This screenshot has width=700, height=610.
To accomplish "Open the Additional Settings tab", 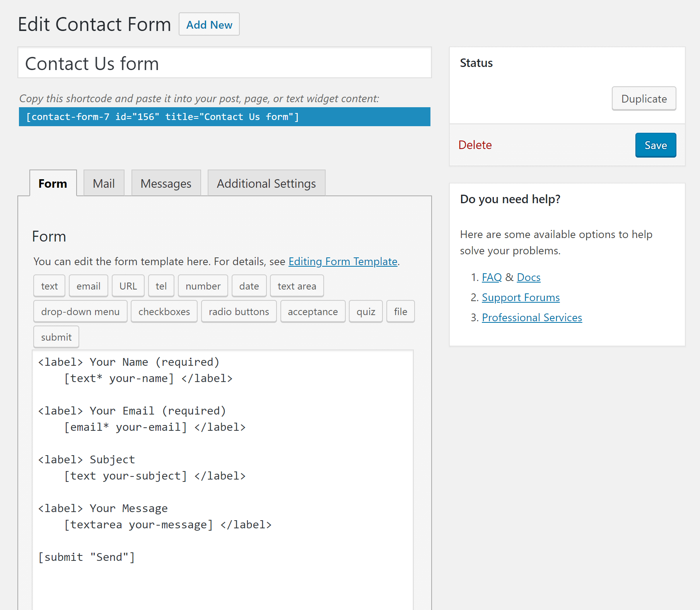I will (266, 183).
